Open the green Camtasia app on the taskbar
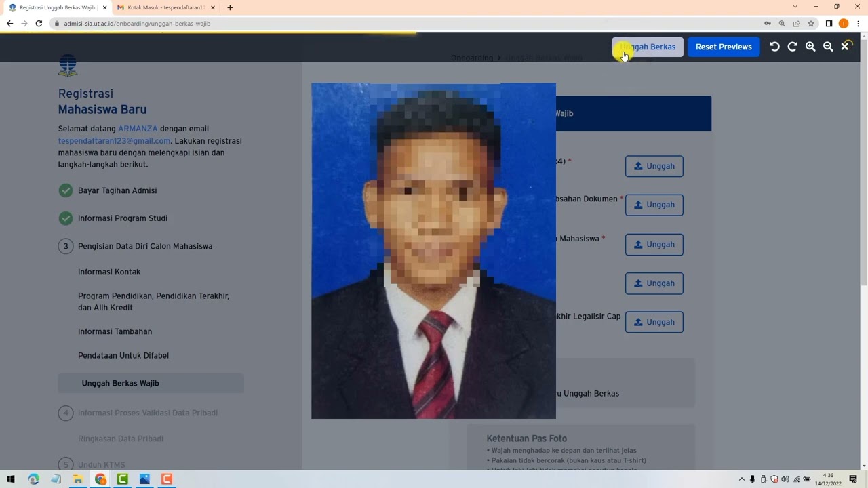868x488 pixels. point(122,479)
